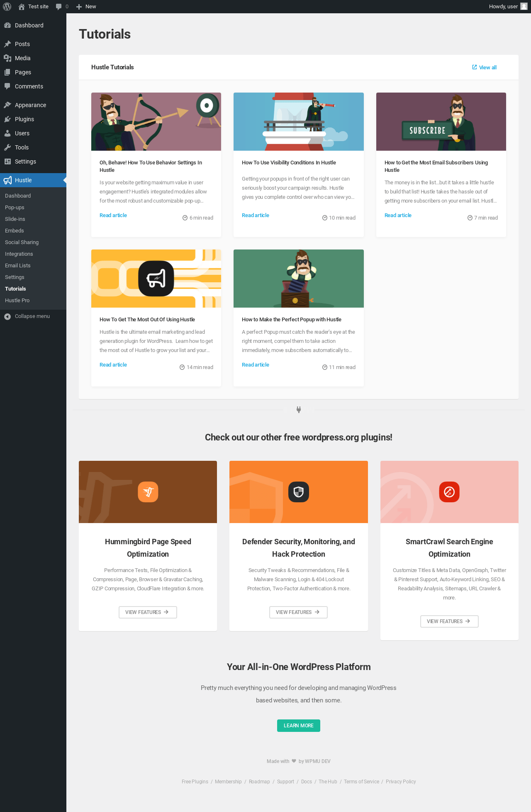Click the plus icon beside New
Viewport: 531px width, 812px height.
[79, 7]
